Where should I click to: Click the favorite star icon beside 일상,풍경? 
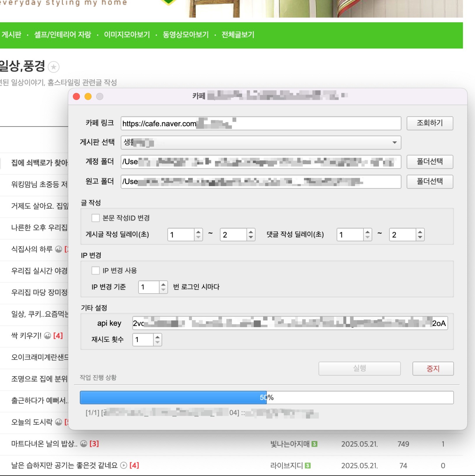53,67
